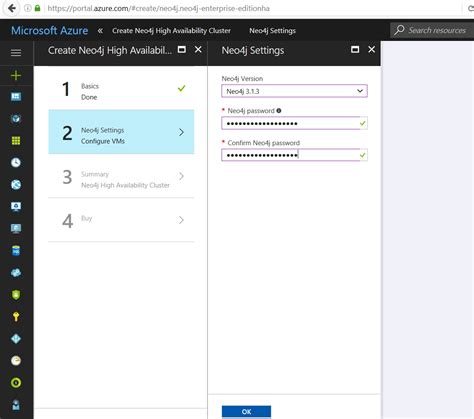474x419 pixels.
Task: Open the hamburger menu in sidebar
Action: (x=16, y=53)
